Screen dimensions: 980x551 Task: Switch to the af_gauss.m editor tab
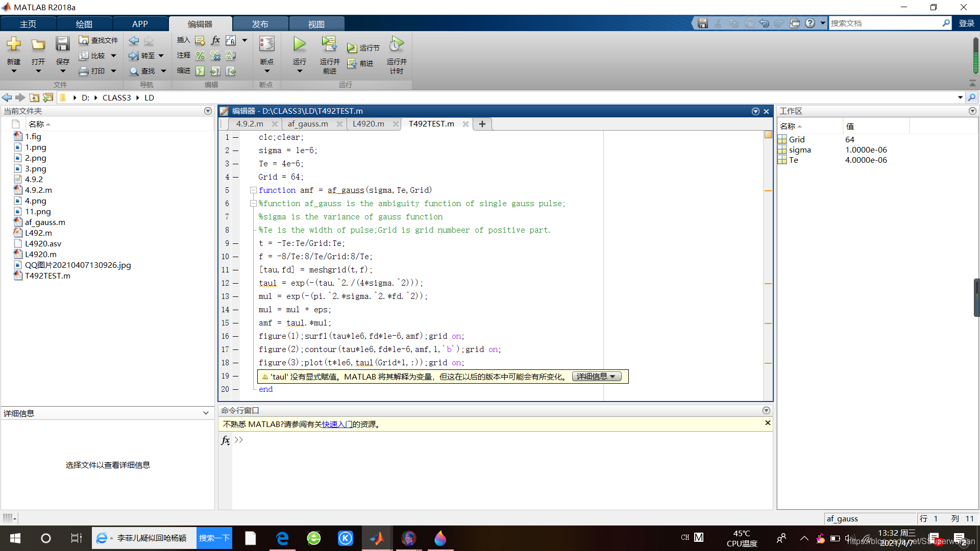pyautogui.click(x=308, y=124)
